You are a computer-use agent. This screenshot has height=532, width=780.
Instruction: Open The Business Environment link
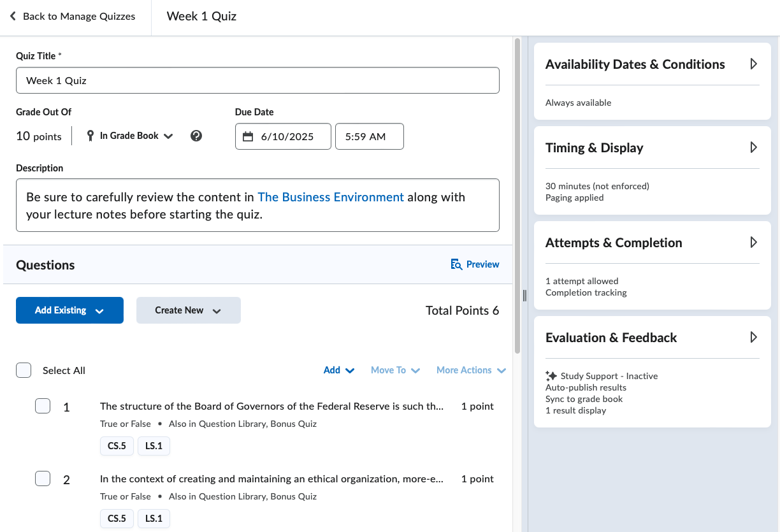tap(330, 197)
